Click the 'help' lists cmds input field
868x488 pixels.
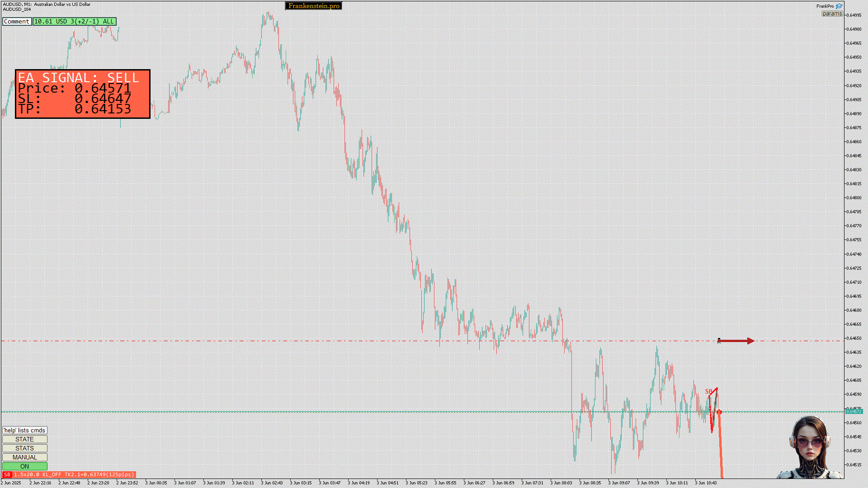24,430
